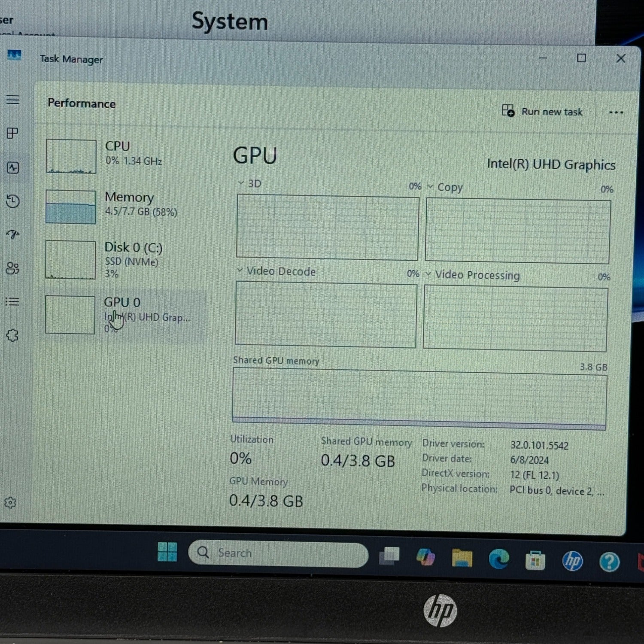This screenshot has width=644, height=644.
Task: Click Run new task
Action: pyautogui.click(x=544, y=112)
